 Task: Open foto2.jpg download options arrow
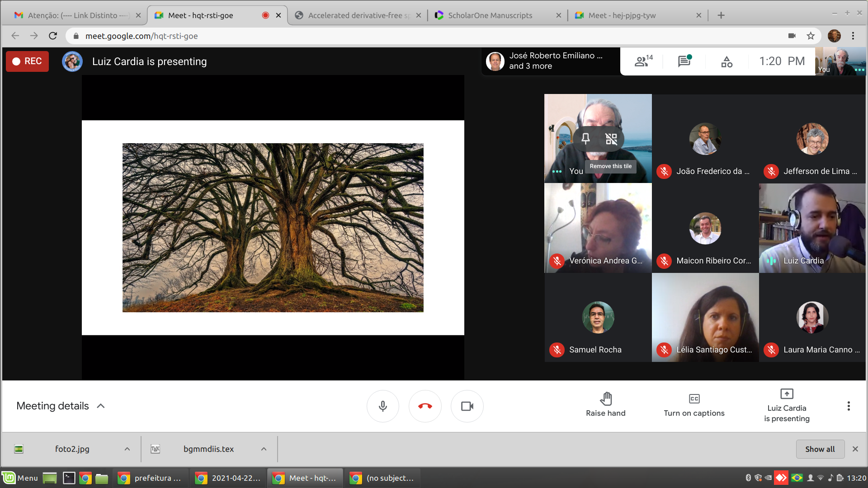point(127,449)
